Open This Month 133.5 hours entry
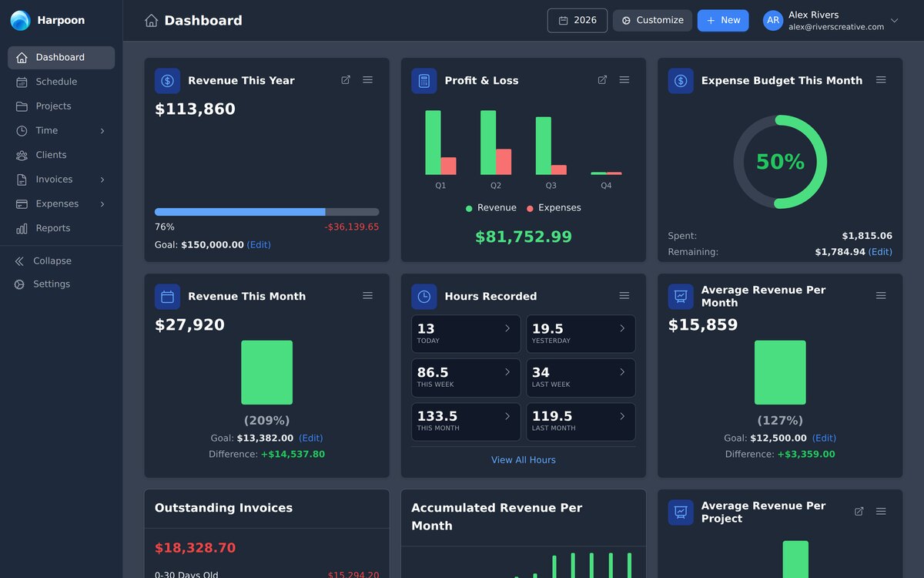Screen dimensions: 924x578 tap(466, 422)
